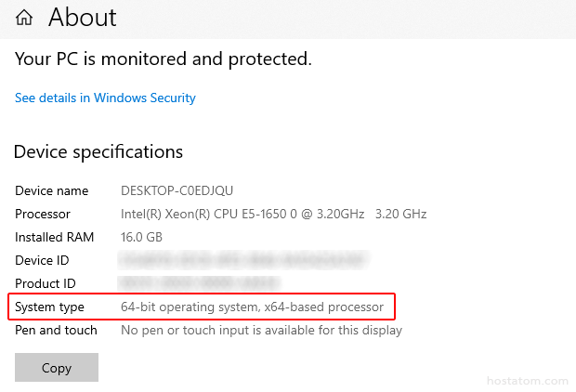Click the System type label
Image resolution: width=576 pixels, height=392 pixels.
(x=49, y=307)
